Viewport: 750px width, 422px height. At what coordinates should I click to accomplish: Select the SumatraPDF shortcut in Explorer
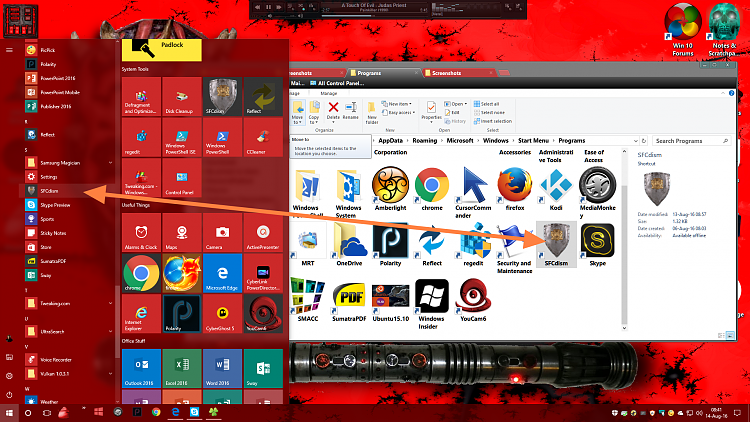point(349,300)
